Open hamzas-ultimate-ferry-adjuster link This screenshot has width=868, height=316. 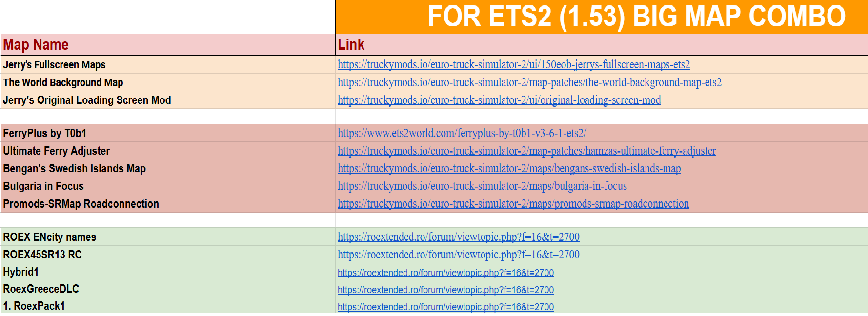pos(526,151)
